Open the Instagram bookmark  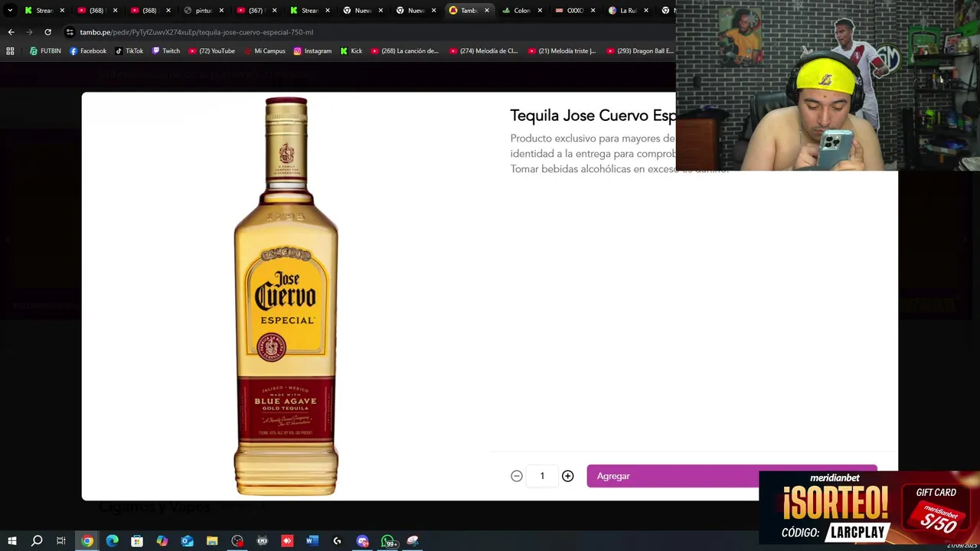coord(312,51)
